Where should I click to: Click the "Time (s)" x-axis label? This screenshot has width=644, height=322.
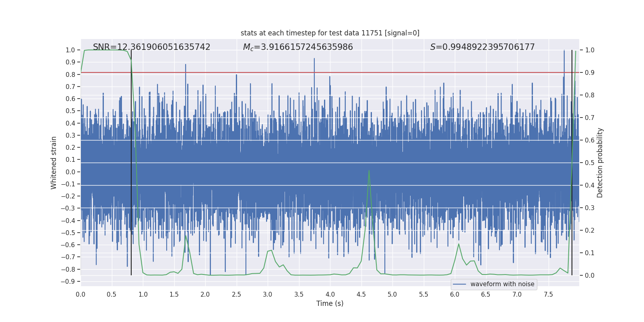tap(330, 303)
